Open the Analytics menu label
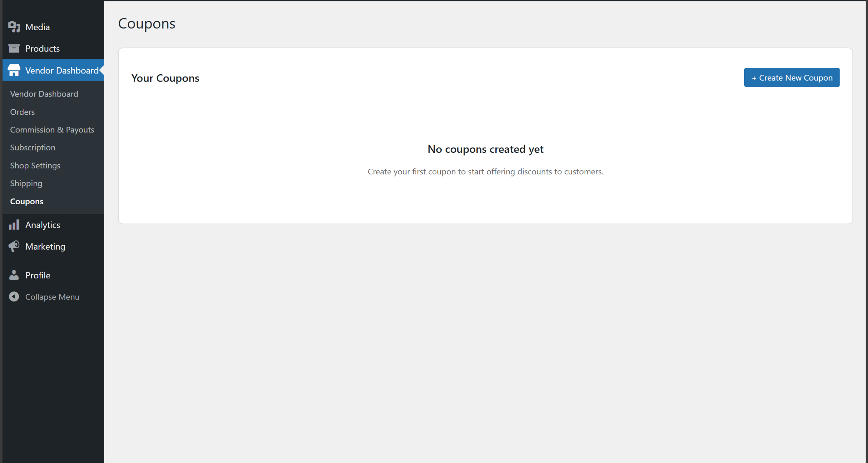This screenshot has height=463, width=868. pyautogui.click(x=43, y=225)
